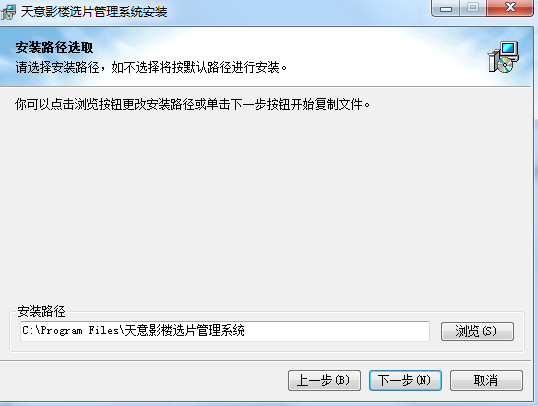
Task: Open the 浏览(S) folder browser
Action: click(x=477, y=331)
